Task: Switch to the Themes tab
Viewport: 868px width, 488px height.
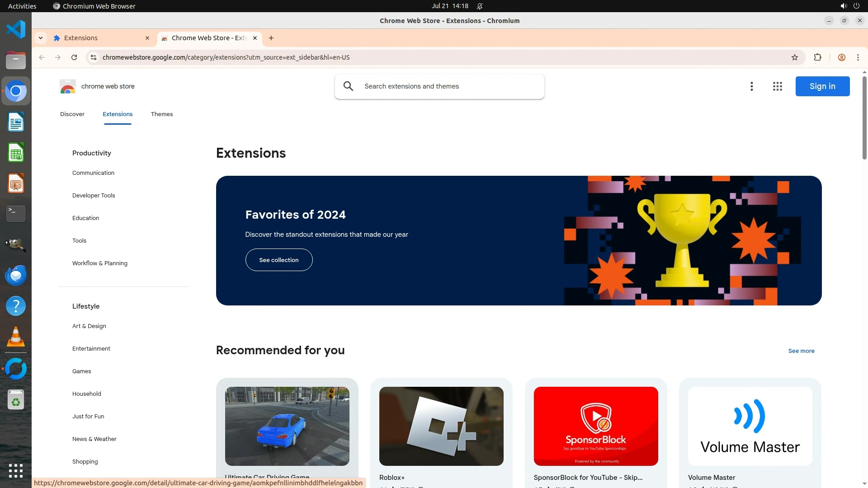Action: (x=161, y=114)
